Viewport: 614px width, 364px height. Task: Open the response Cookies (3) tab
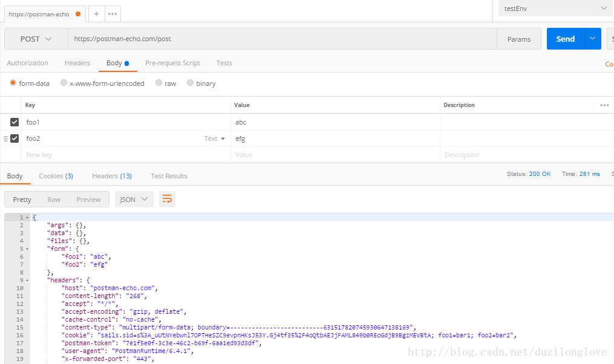click(x=56, y=176)
